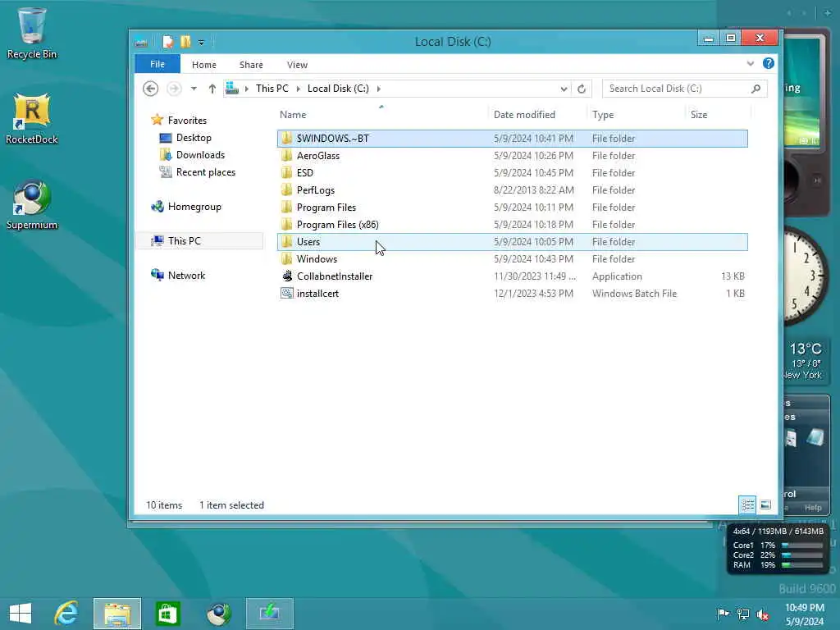Sort by the Type column header
Image resolution: width=840 pixels, height=630 pixels.
click(x=637, y=115)
